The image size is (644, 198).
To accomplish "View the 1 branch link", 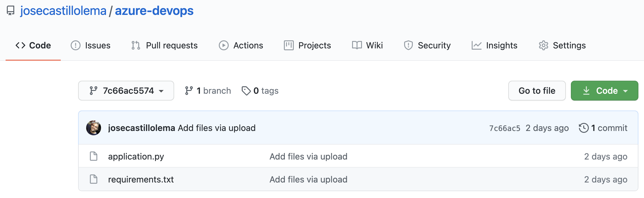I will point(208,91).
